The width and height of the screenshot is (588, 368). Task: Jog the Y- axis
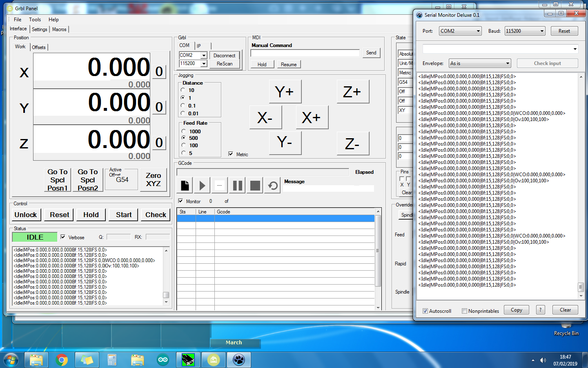pos(285,143)
